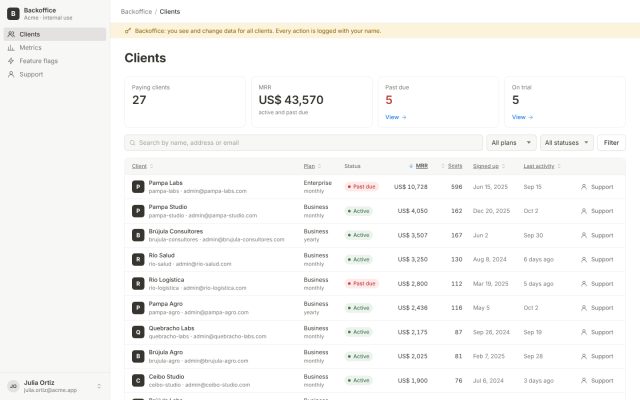The image size is (640, 400).
Task: Click the US$ 10,728 MRR value
Action: pyautogui.click(x=411, y=187)
